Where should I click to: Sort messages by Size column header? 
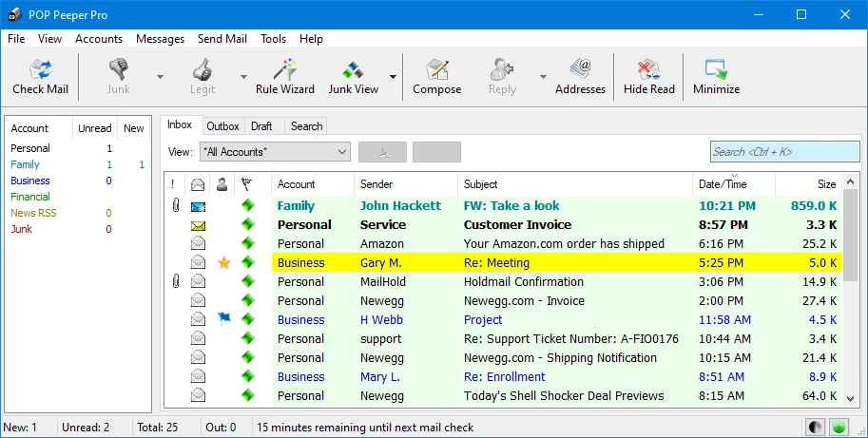pos(809,184)
